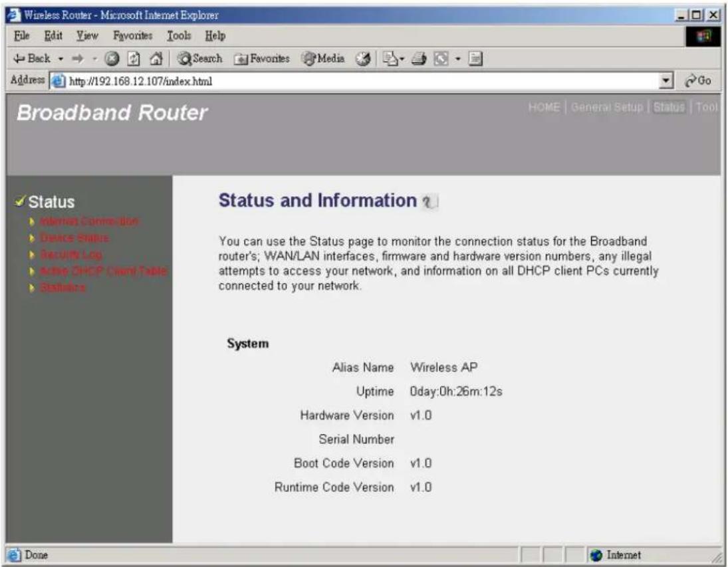
Task: Click the Internet Explorer title bar icon
Action: coord(14,15)
